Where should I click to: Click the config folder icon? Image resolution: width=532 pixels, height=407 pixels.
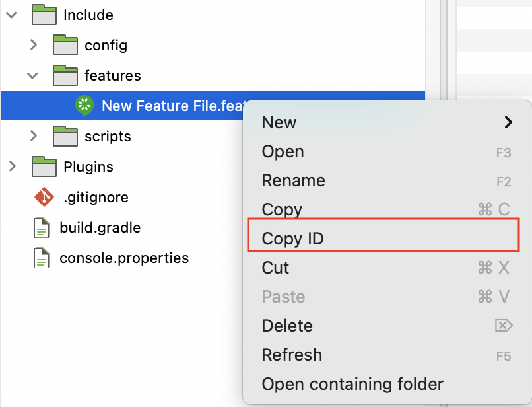point(65,45)
